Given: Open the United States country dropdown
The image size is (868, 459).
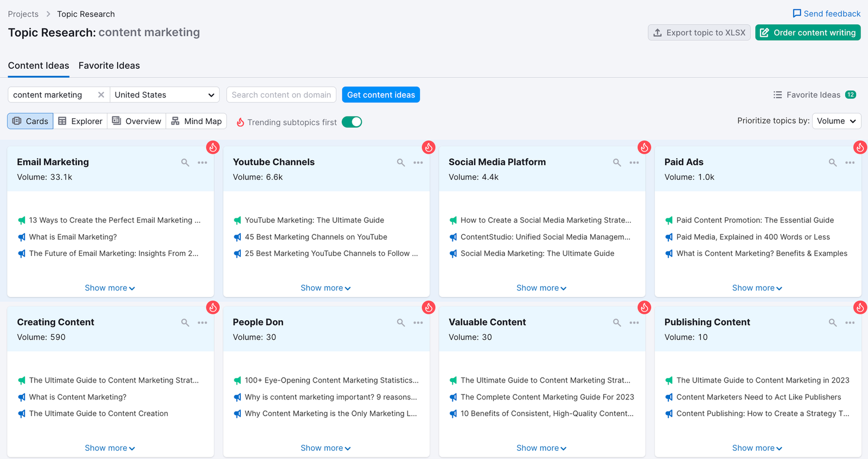Looking at the screenshot, I should (164, 95).
